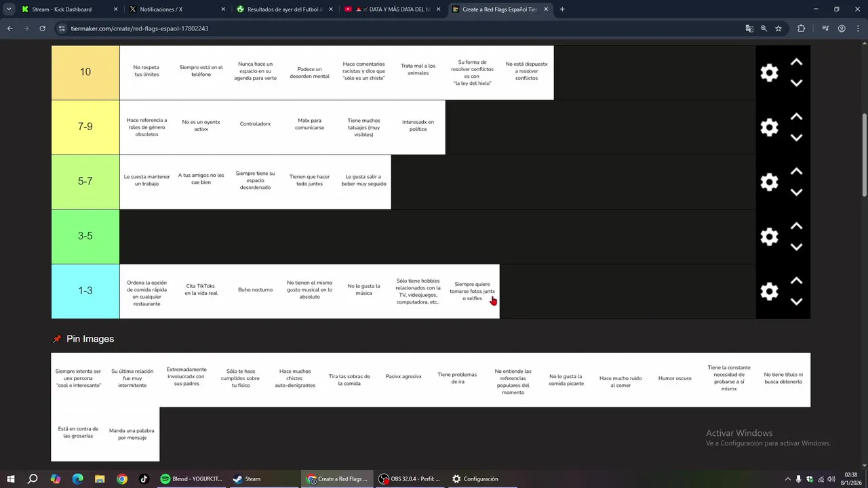This screenshot has height=488, width=868.
Task: Open the Chrome three-dot menu
Action: click(858, 28)
